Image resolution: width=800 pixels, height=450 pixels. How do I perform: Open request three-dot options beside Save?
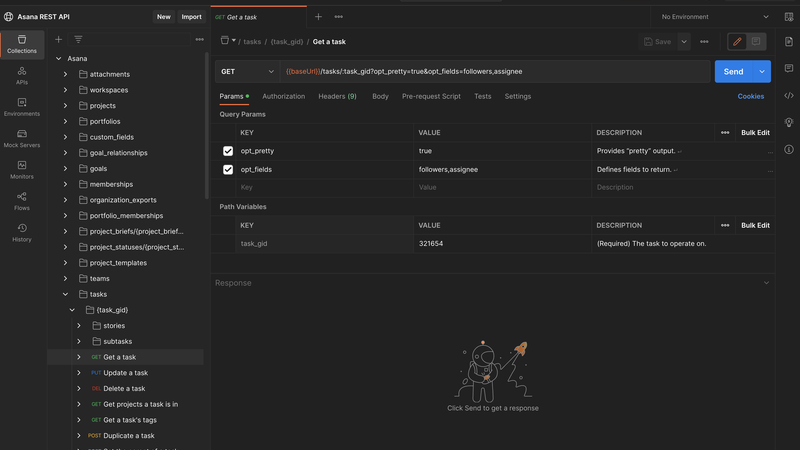click(x=704, y=42)
